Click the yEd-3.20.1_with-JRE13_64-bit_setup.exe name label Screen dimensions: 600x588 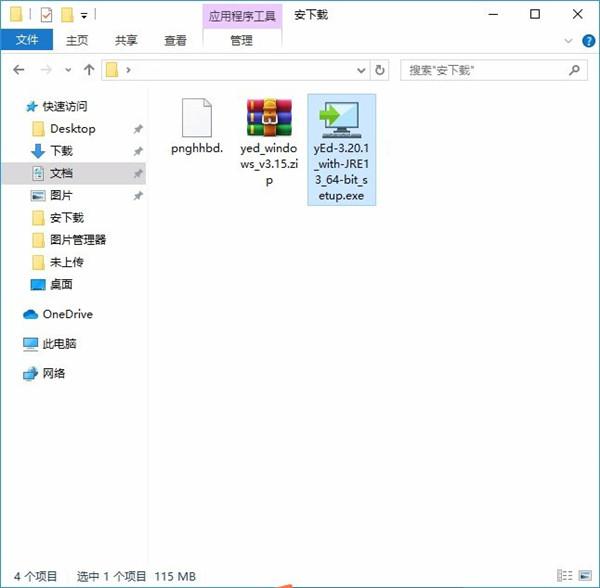(341, 172)
